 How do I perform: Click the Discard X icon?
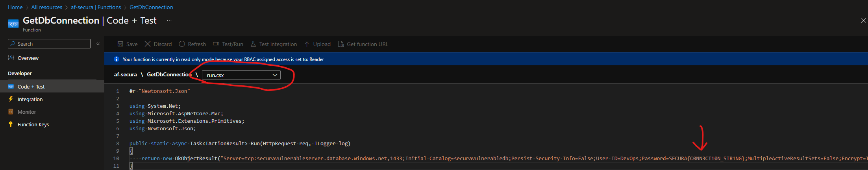pos(148,44)
